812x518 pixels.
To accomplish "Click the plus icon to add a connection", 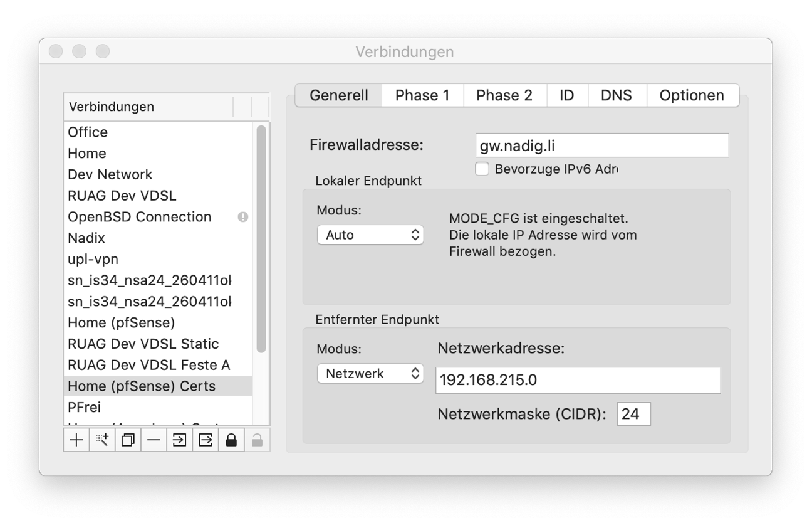I will click(76, 440).
